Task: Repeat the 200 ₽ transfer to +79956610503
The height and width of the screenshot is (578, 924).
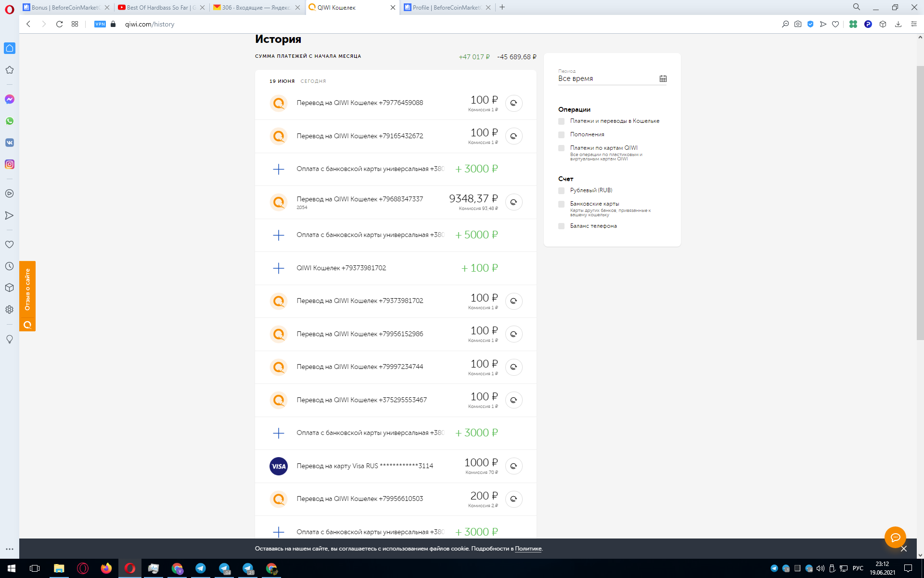Action: (x=513, y=499)
